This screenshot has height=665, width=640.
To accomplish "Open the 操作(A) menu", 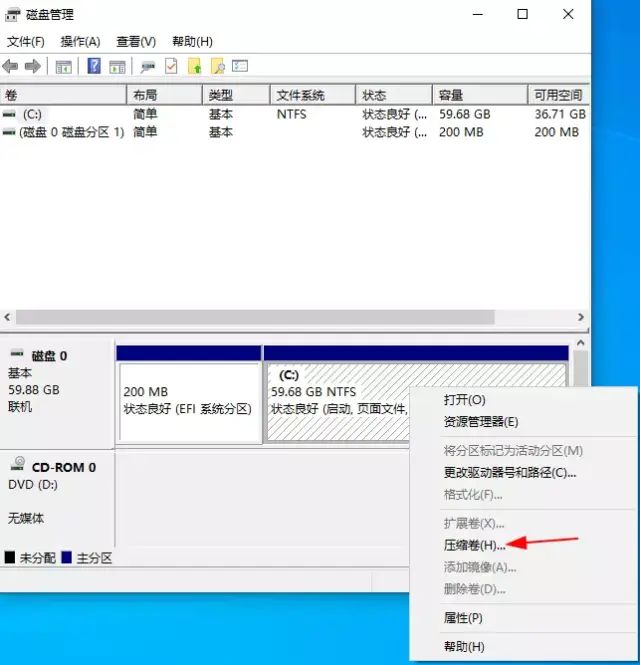I will [x=80, y=41].
